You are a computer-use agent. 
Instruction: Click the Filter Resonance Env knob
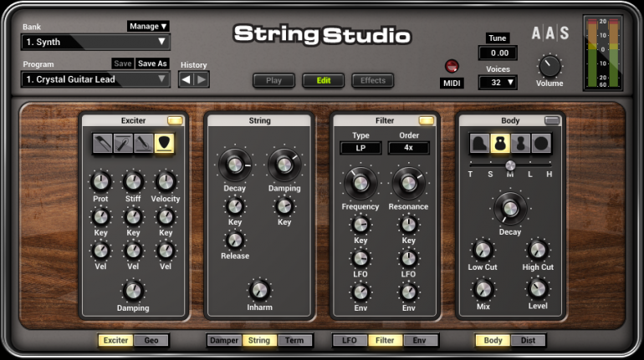(408, 292)
